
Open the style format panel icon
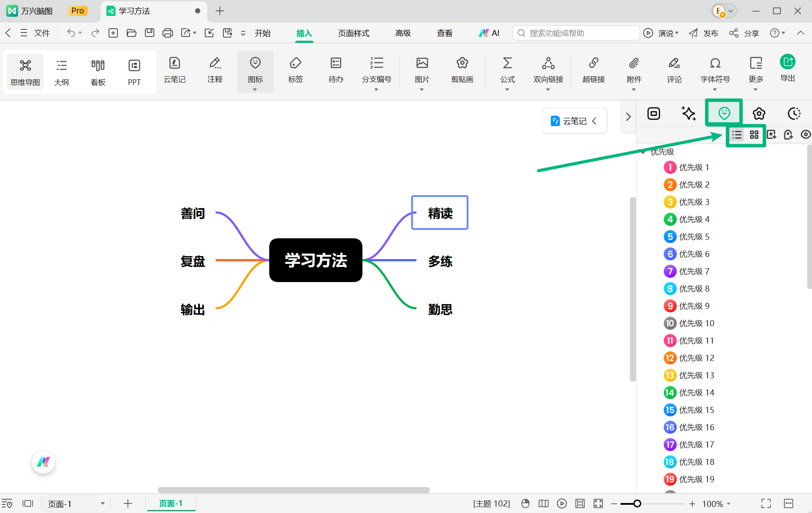653,114
